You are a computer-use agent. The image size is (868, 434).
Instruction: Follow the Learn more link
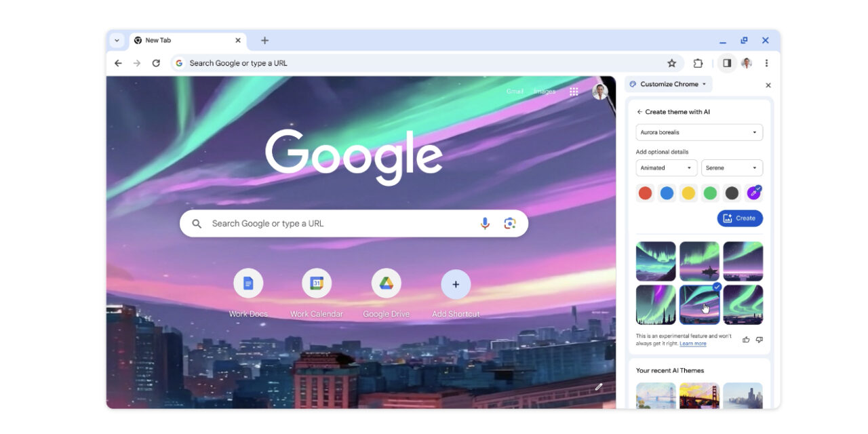(692, 344)
